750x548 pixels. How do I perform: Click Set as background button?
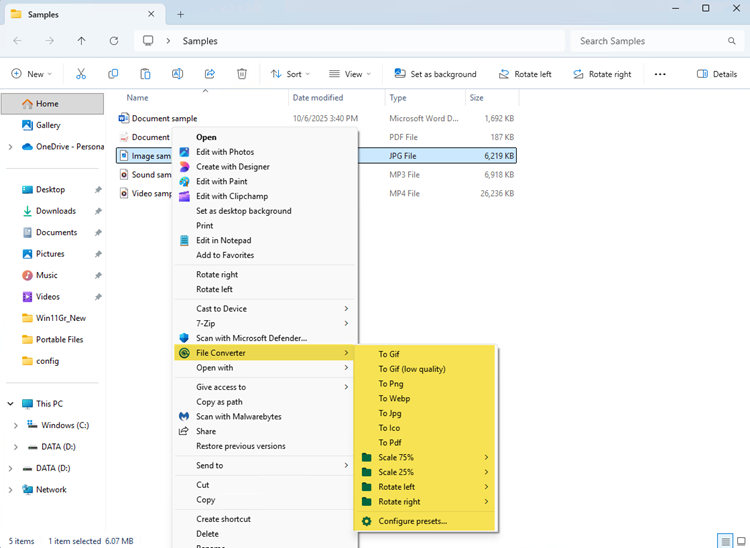[435, 74]
